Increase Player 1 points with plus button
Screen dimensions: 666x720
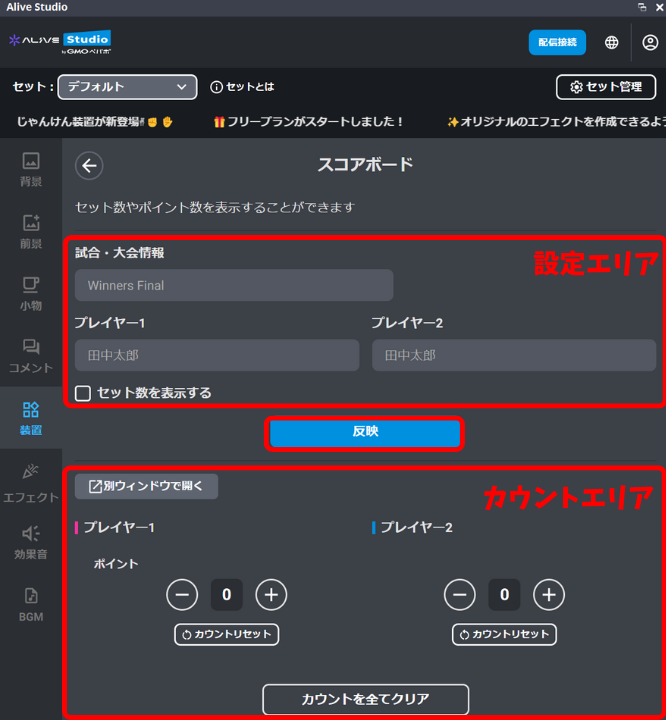click(x=271, y=595)
